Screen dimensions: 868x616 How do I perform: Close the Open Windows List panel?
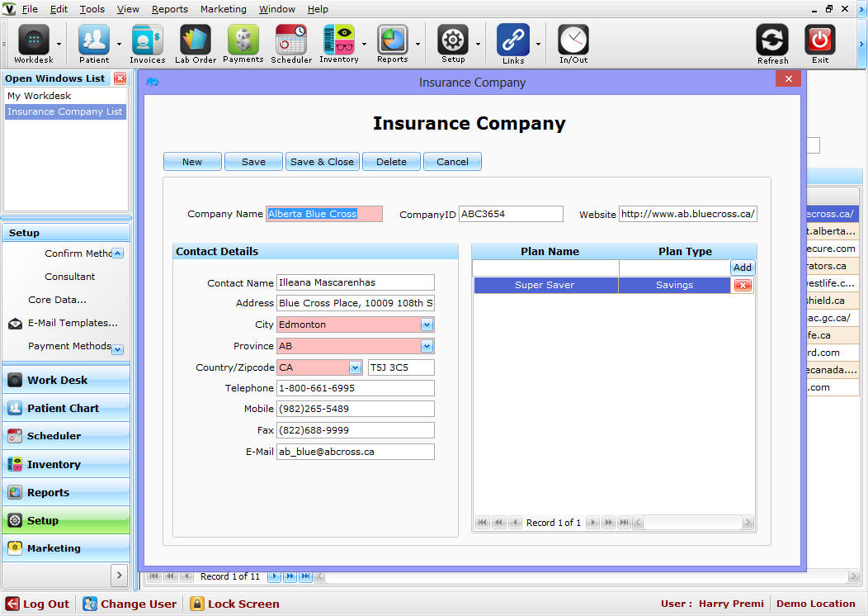click(120, 78)
